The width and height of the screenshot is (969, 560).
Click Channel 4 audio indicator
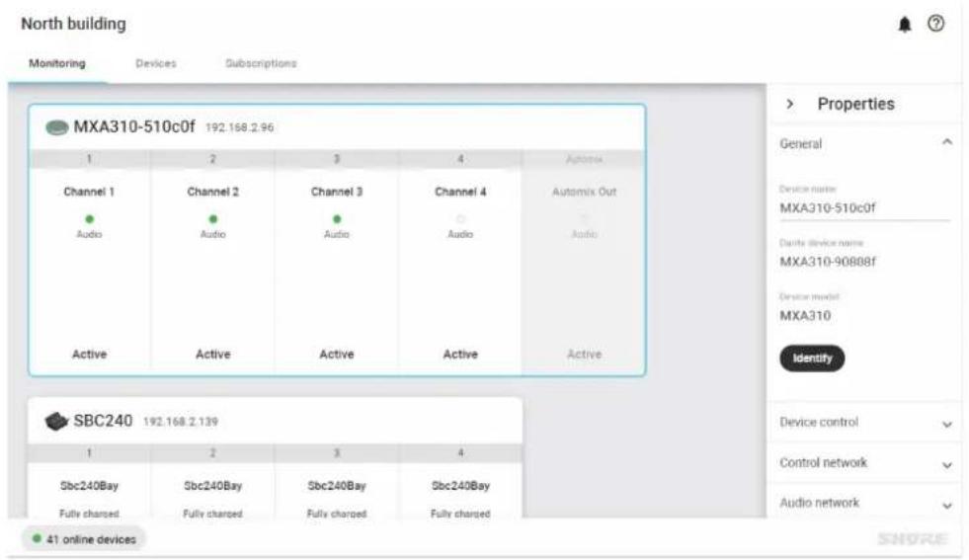pos(460,219)
